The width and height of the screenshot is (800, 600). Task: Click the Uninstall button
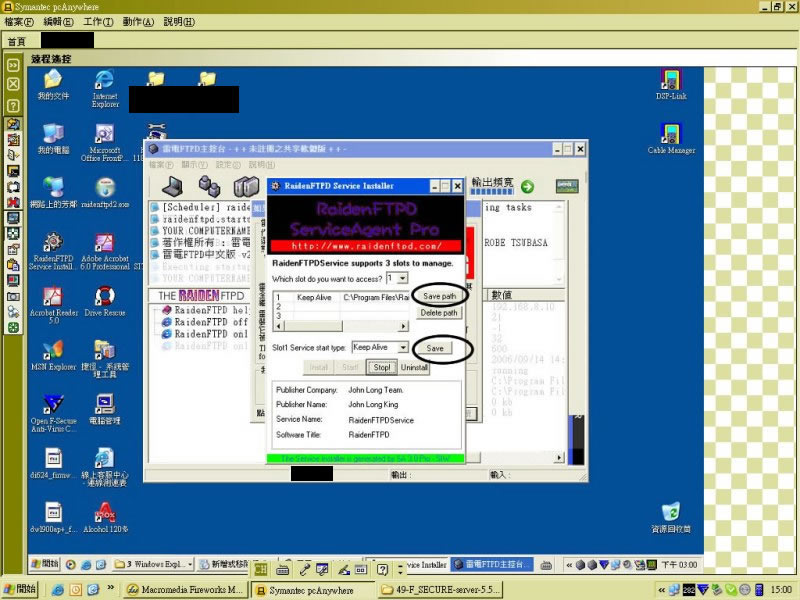(x=414, y=367)
